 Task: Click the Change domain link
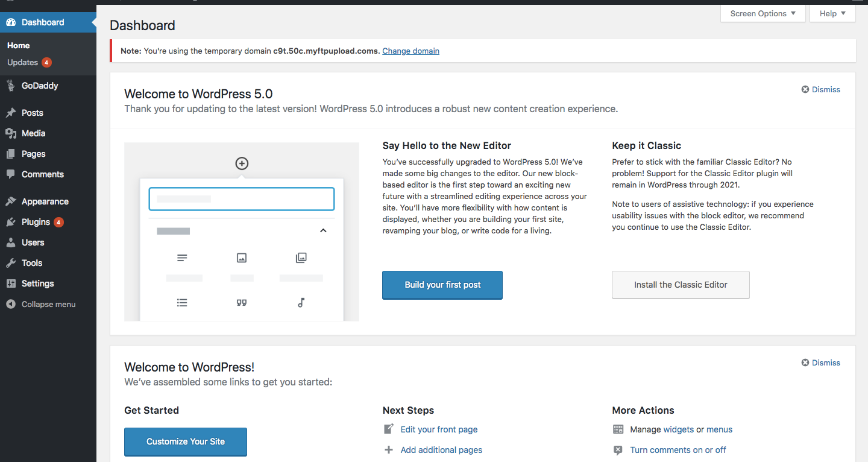pos(410,51)
